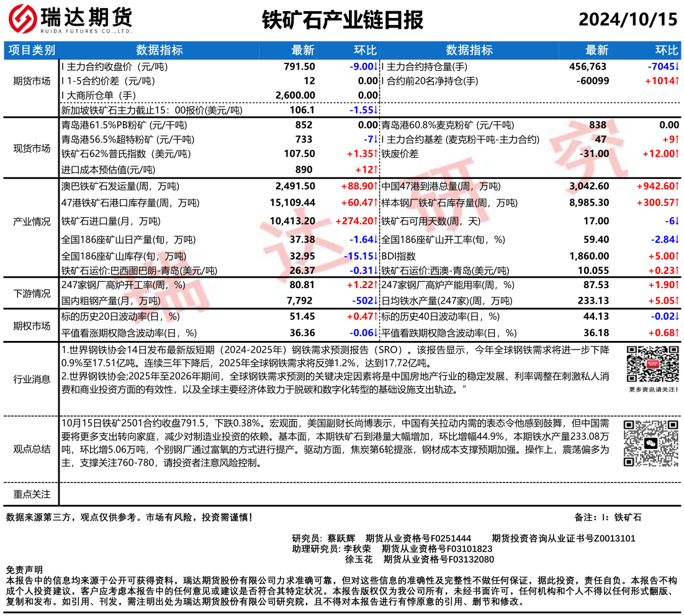Select the 项目类别 header cell
684x616 pixels.
[32, 50]
